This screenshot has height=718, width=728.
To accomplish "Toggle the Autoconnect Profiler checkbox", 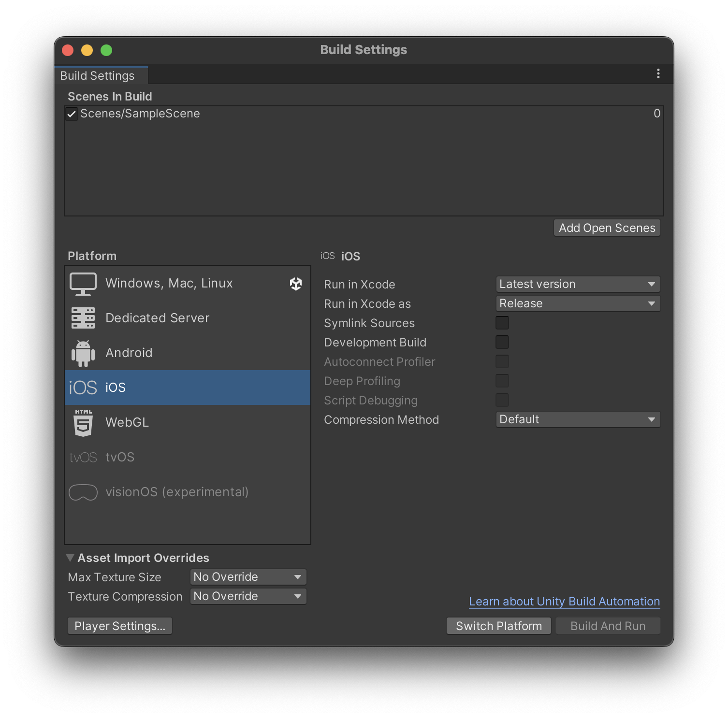I will click(x=502, y=361).
